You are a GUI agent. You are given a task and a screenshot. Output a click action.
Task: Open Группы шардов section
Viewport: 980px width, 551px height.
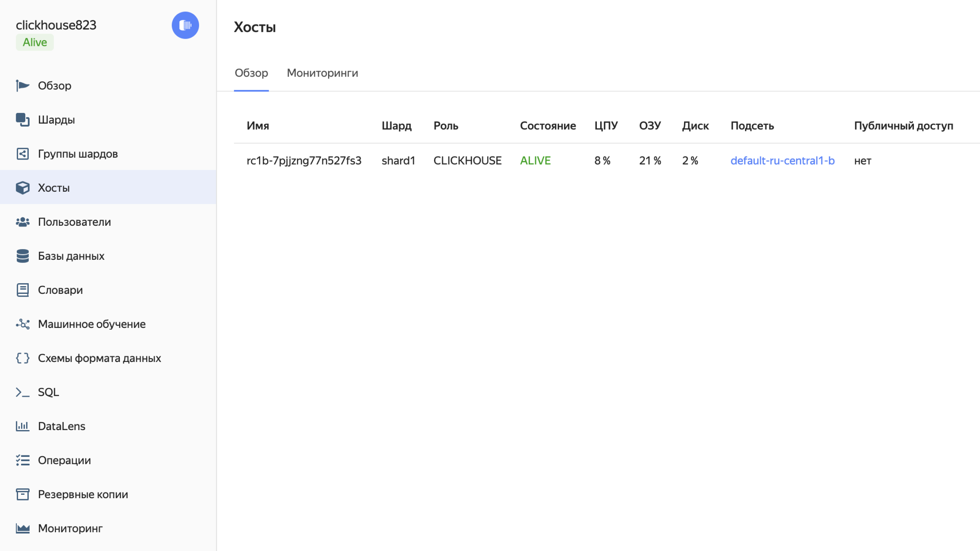pyautogui.click(x=108, y=154)
